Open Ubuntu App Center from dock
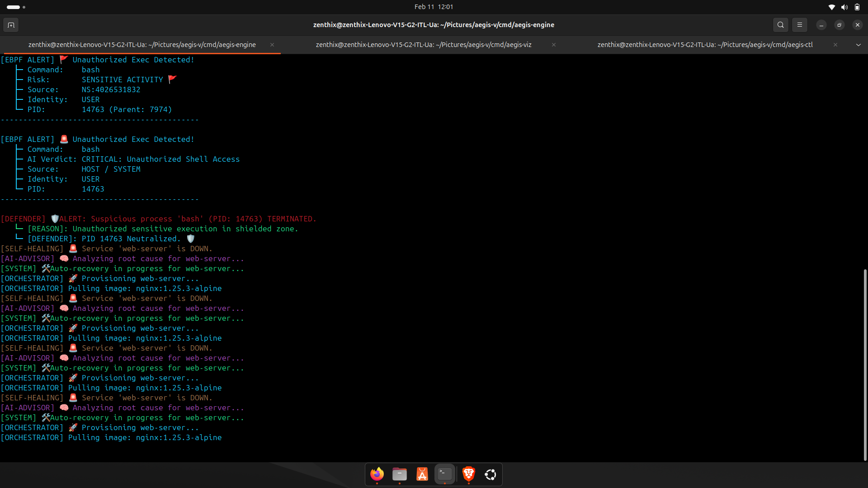Image resolution: width=868 pixels, height=488 pixels. 422,474
